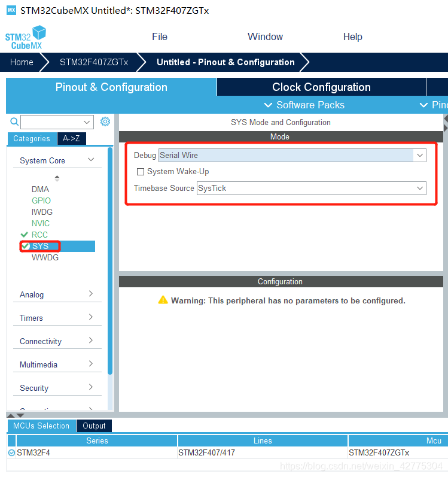
Task: Click the peripheral search input field
Action: coord(57,122)
